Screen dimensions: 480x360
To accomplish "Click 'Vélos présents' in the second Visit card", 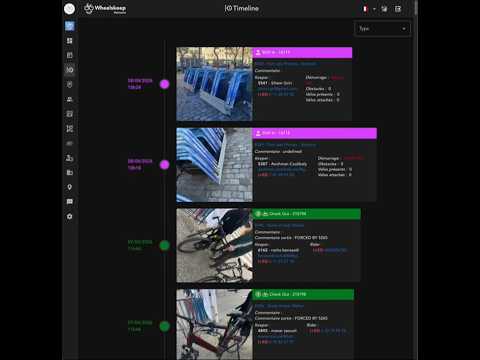I will [335, 169].
